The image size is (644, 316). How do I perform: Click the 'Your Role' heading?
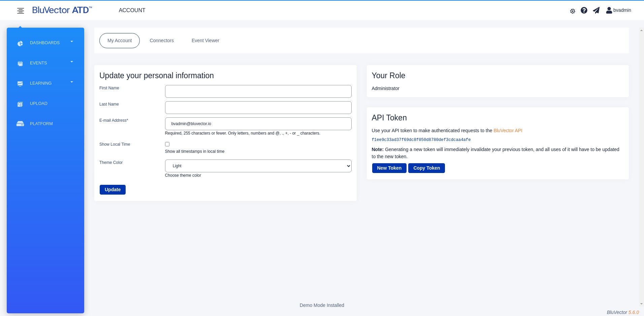[x=388, y=76]
